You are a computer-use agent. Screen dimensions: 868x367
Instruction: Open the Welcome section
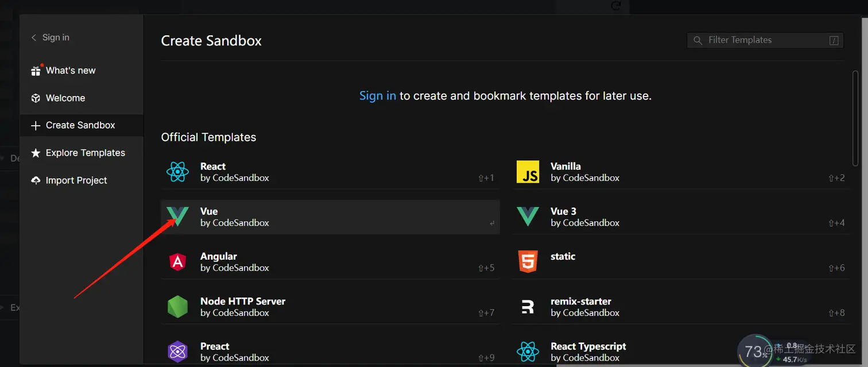click(x=81, y=98)
